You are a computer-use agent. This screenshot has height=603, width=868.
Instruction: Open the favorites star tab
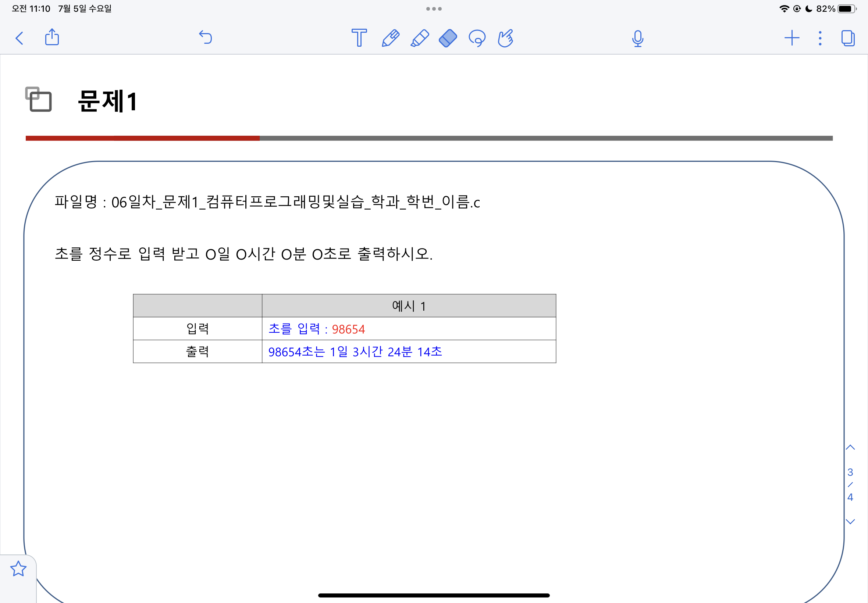point(18,569)
